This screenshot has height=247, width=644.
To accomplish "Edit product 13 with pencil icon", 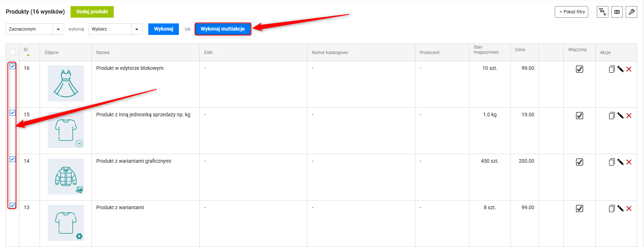I will 620,208.
